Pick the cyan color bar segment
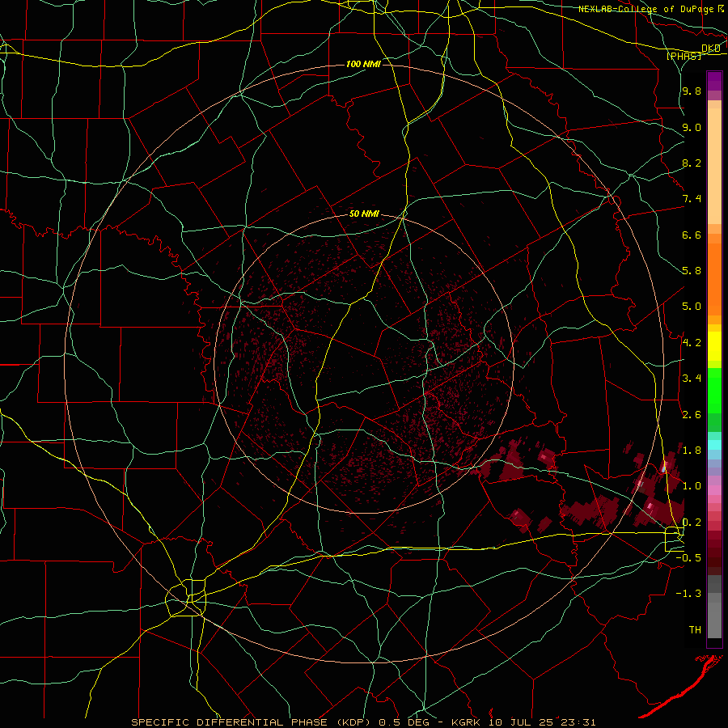 (714, 445)
